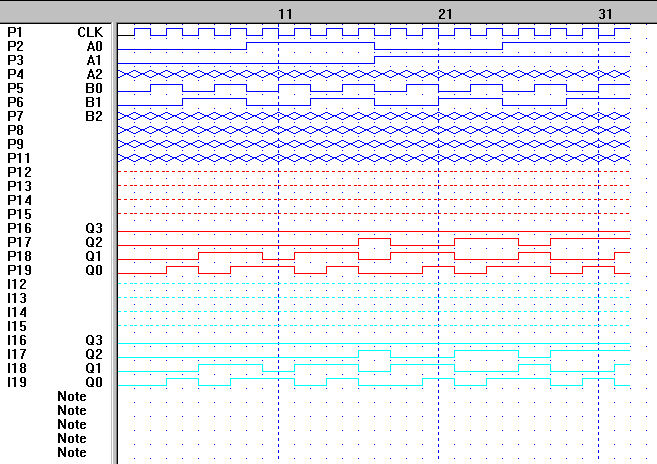Select the P3 pin label
Image resolution: width=657 pixels, height=464 pixels.
(x=16, y=60)
